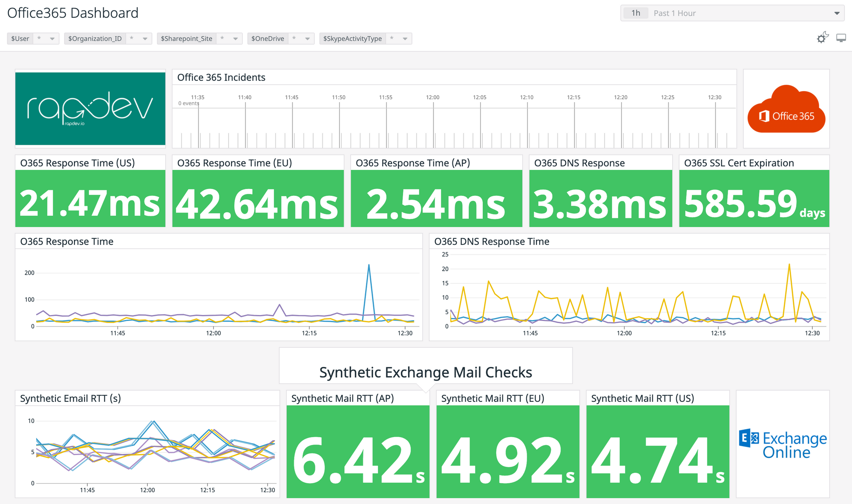Click the Office 365 Incidents widget title
The image size is (852, 504).
221,77
